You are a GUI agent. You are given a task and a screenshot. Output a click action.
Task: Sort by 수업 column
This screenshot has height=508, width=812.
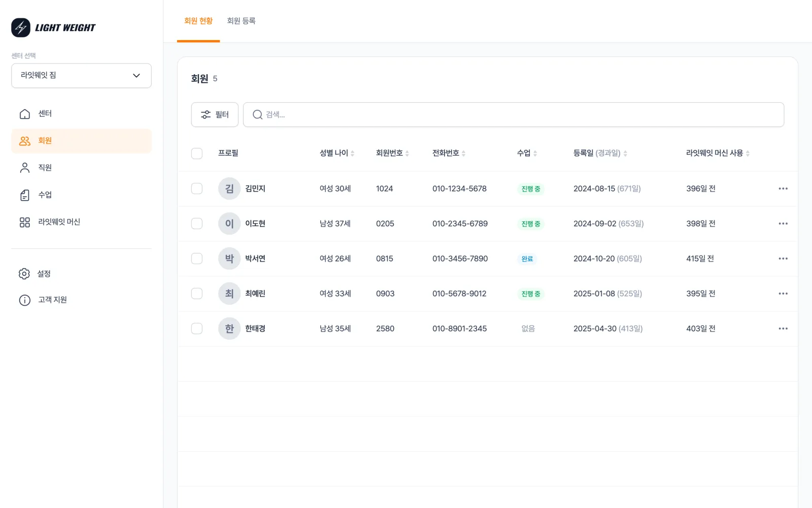tap(527, 153)
